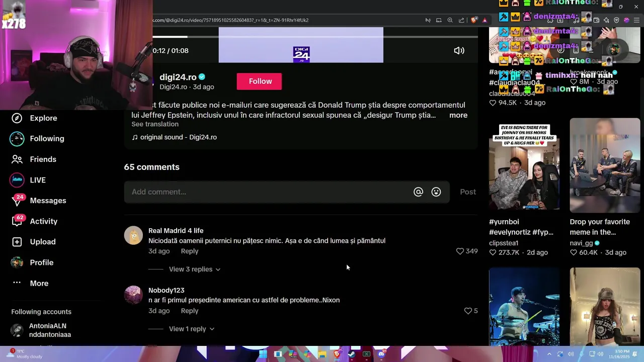Open the Upload page
Screen dimensions: 644x362
(33, 242)
